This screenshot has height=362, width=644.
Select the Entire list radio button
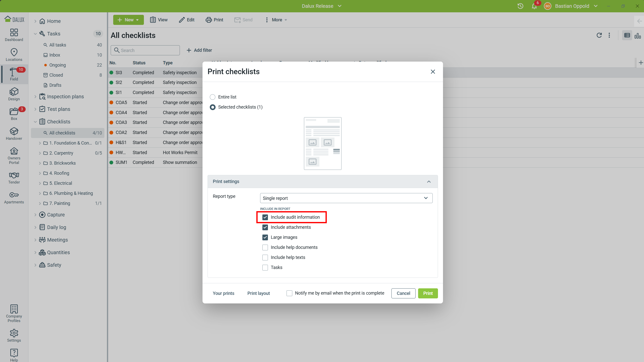(x=213, y=97)
